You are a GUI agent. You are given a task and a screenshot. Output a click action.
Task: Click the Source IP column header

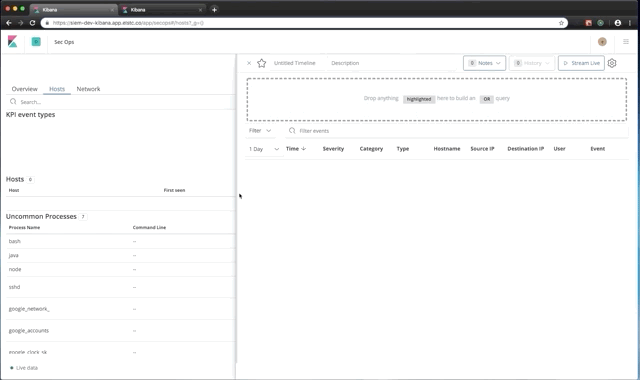tap(482, 149)
